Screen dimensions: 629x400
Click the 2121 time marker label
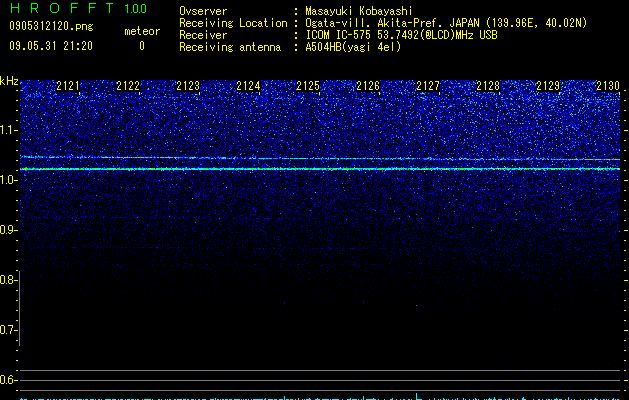pyautogui.click(x=68, y=86)
